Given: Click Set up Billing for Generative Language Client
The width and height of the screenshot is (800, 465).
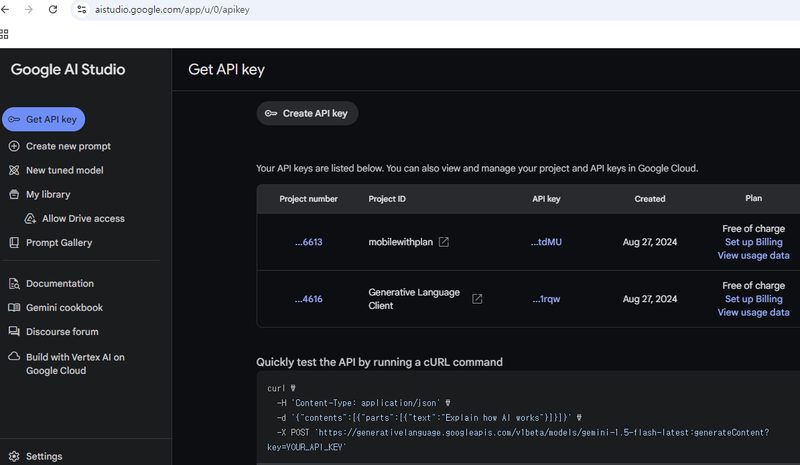Looking at the screenshot, I should tap(754, 299).
